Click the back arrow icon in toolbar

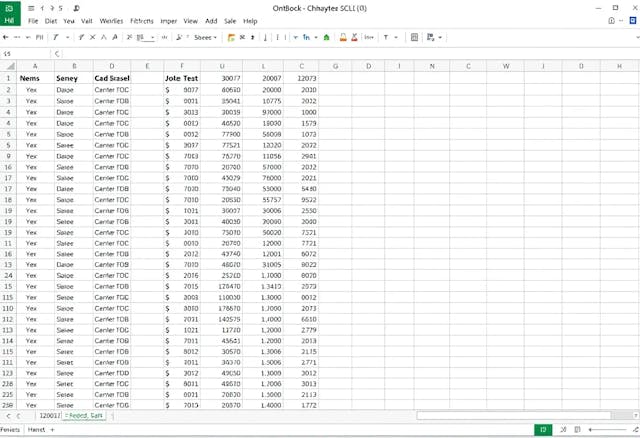click(6, 37)
